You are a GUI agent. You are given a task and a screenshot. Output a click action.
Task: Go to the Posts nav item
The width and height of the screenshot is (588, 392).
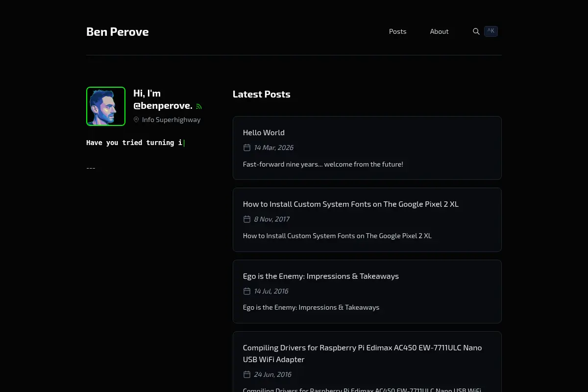pos(397,31)
